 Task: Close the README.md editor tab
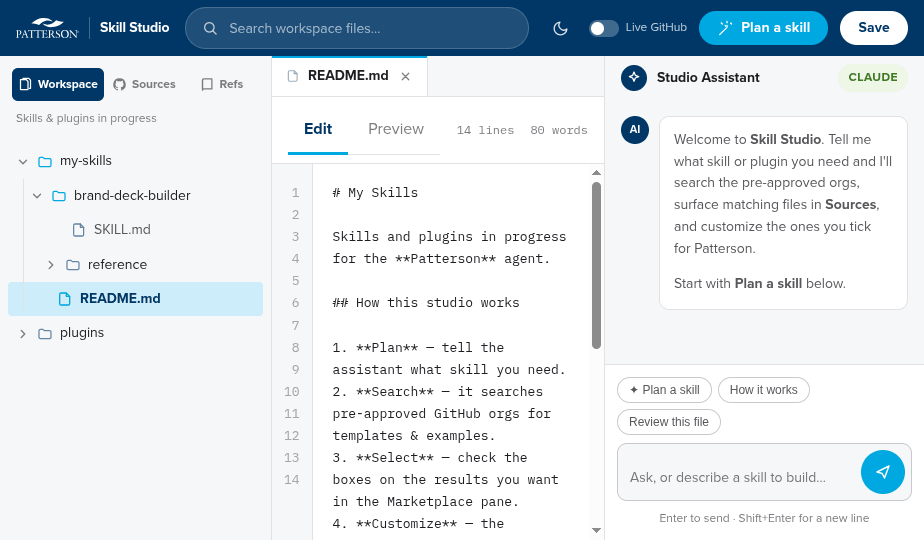[405, 77]
